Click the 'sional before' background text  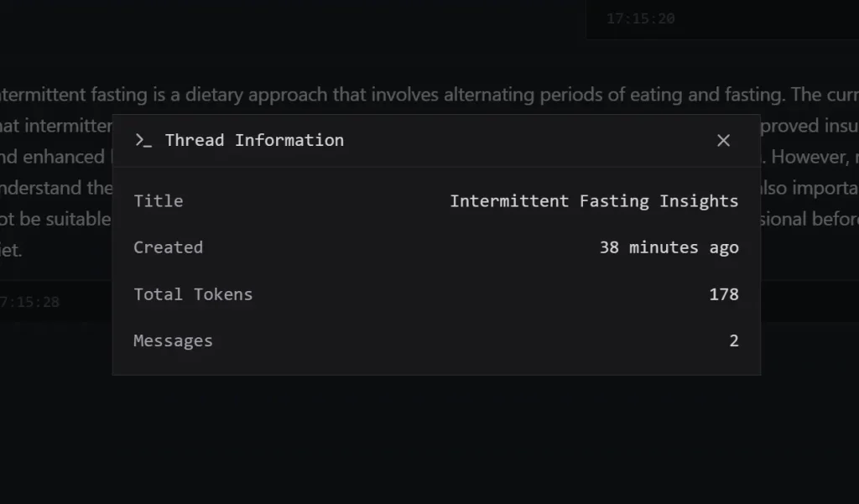(810, 219)
